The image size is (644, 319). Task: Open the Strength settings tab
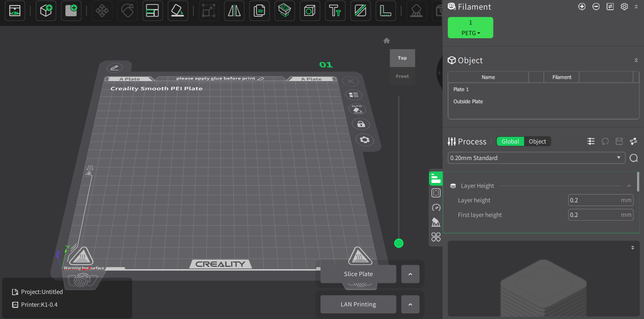436,193
